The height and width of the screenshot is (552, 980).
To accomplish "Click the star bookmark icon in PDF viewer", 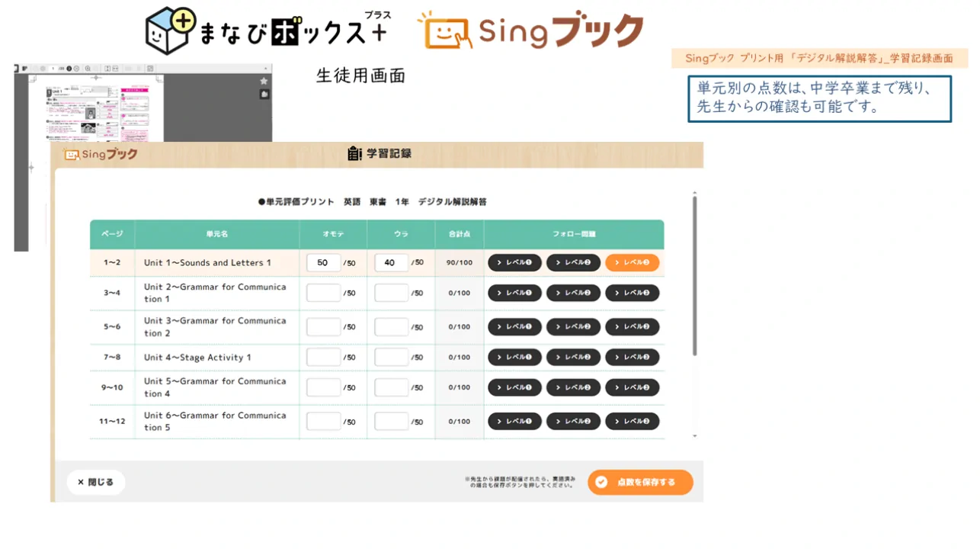I will click(x=264, y=81).
